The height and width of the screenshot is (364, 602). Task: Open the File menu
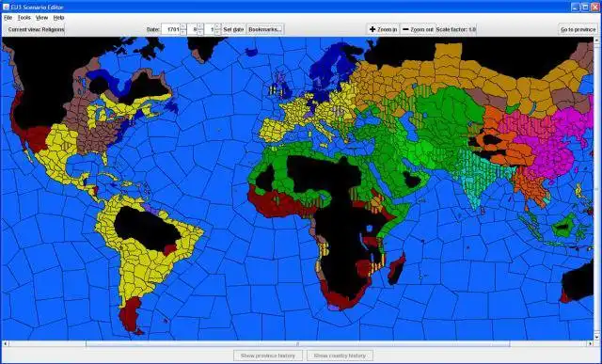pos(8,18)
